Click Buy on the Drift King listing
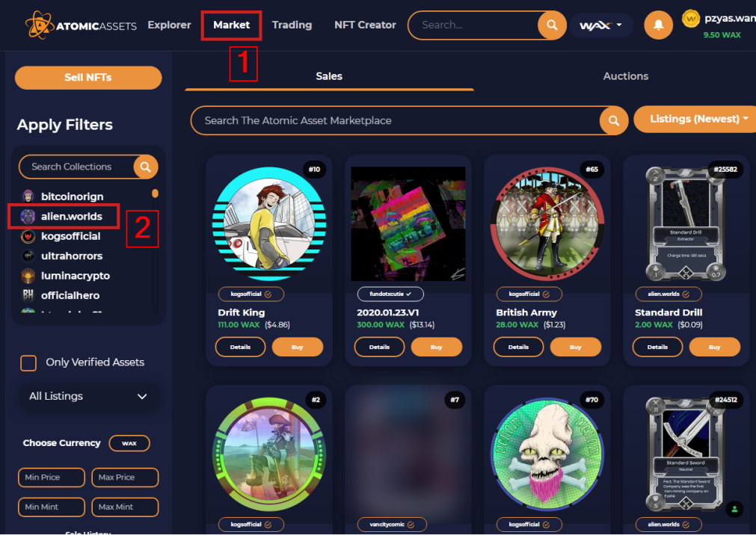The image size is (756, 535). (298, 347)
